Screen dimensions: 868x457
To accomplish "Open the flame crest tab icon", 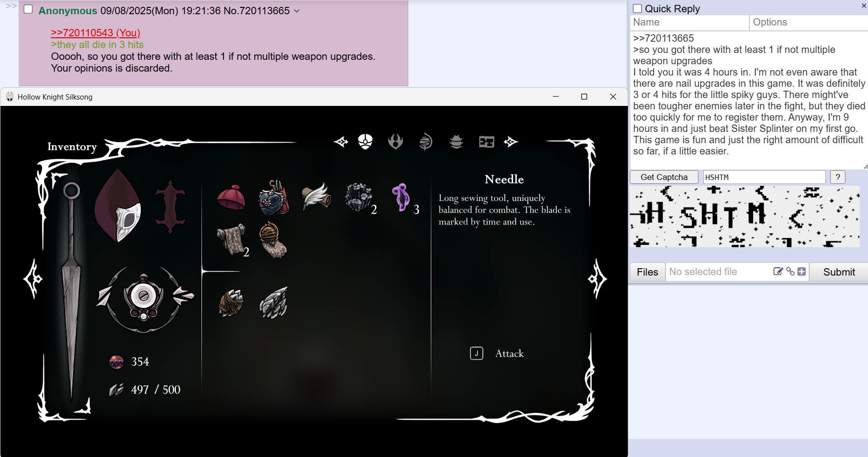I will coord(396,142).
